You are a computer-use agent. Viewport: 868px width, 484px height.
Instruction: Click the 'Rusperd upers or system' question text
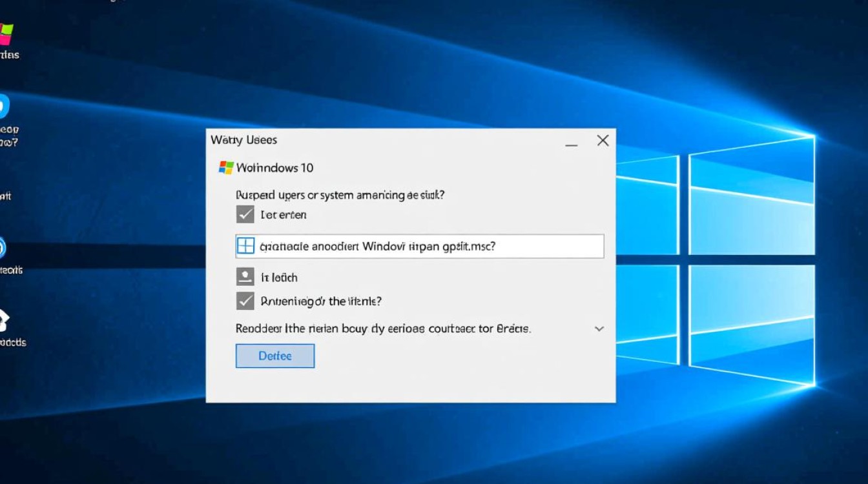[x=340, y=194]
